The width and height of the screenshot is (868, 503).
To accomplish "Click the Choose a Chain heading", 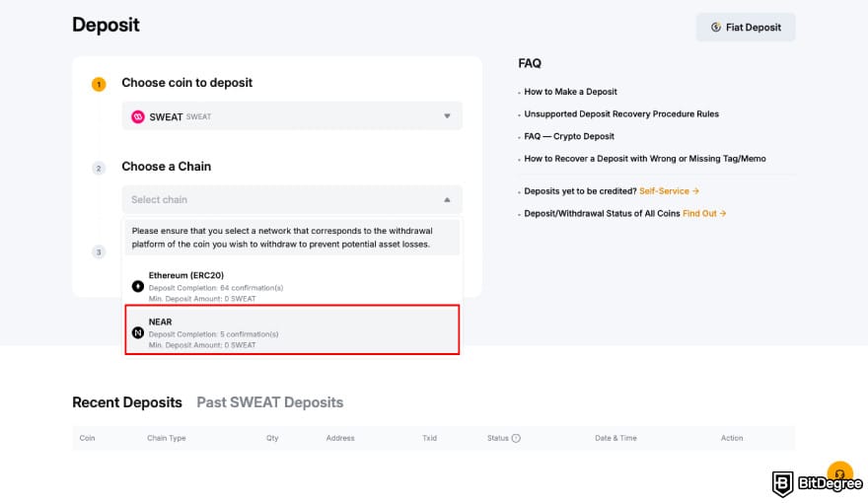I will point(166,167).
